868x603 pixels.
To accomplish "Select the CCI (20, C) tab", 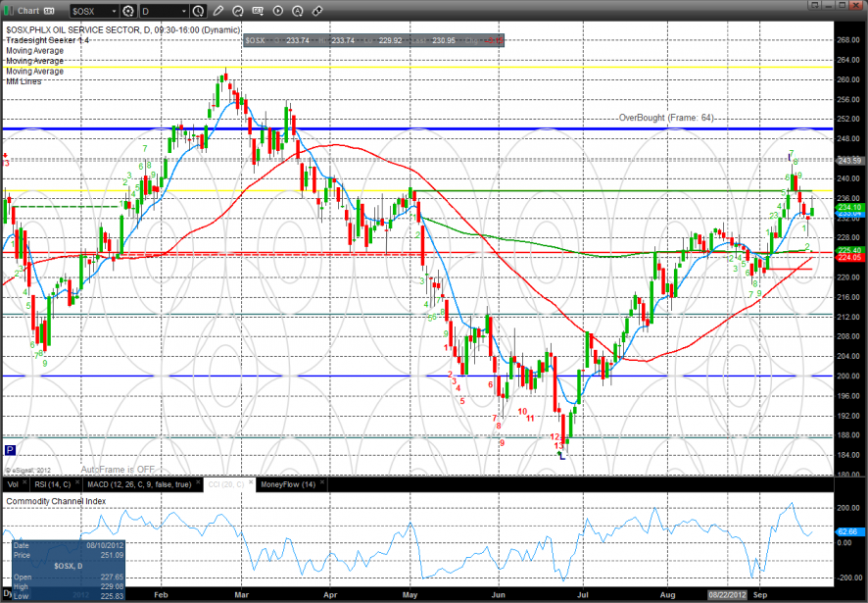I will [226, 484].
